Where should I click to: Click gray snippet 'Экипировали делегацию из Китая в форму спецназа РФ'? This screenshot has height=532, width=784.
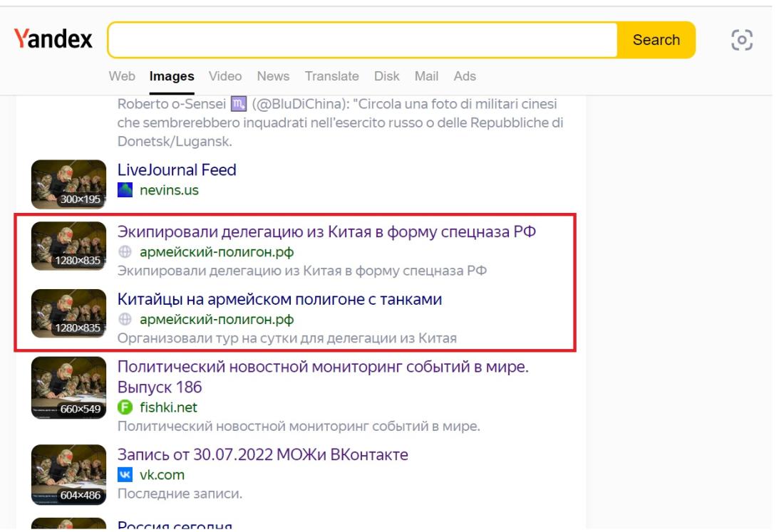[302, 271]
